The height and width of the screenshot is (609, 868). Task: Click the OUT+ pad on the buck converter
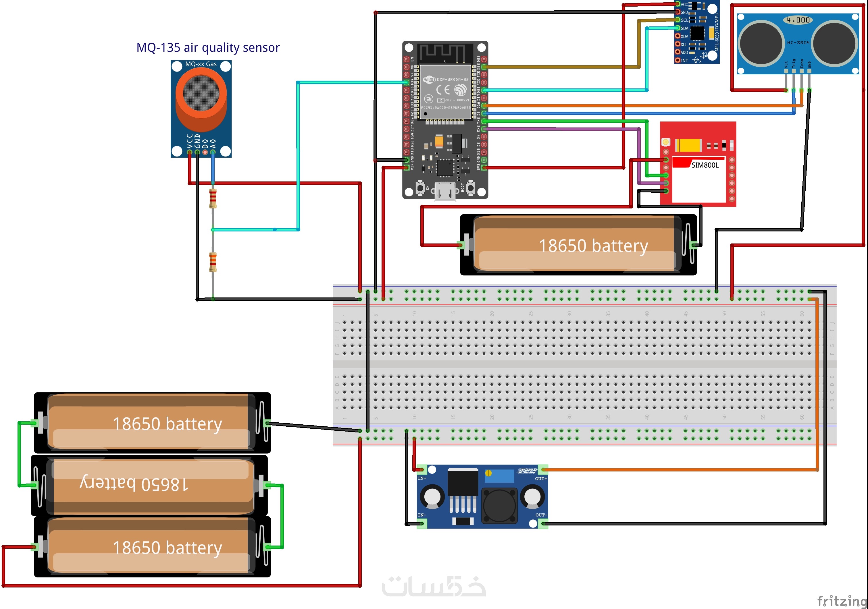tap(543, 470)
